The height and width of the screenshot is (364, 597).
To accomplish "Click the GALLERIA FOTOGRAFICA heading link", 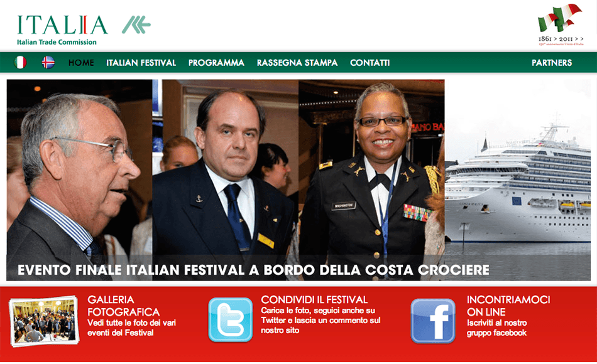I will (x=124, y=306).
